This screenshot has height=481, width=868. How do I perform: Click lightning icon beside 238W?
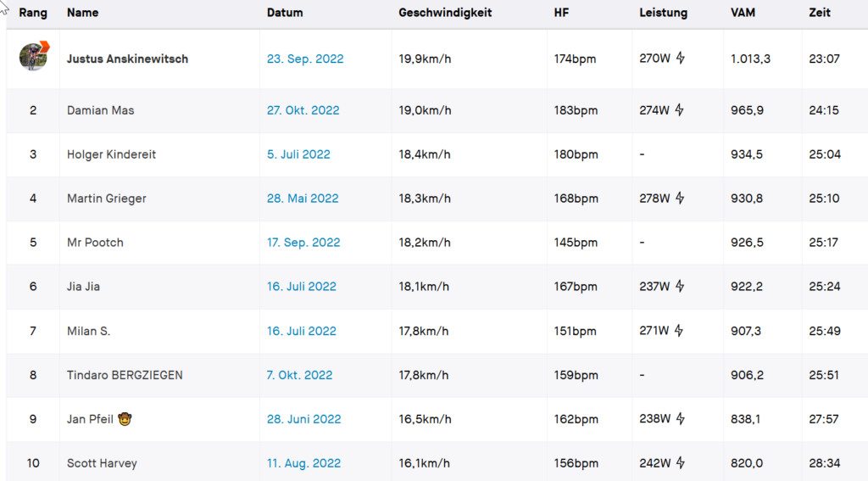680,418
